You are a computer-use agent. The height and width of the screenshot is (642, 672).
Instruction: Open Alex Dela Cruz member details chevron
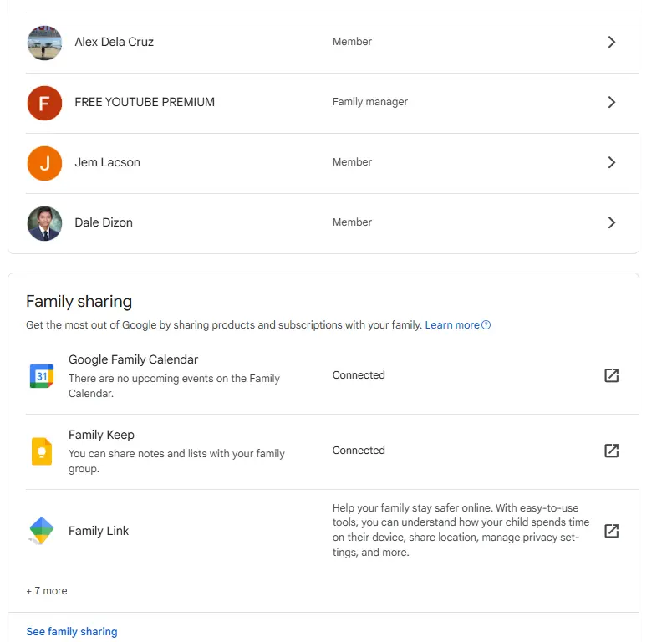tap(612, 42)
